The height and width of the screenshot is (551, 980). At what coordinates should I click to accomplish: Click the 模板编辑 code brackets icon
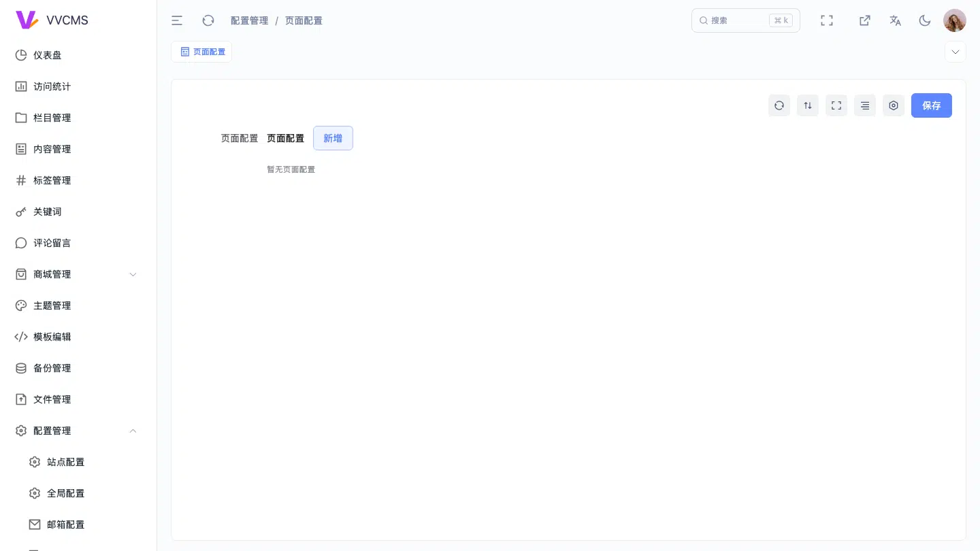(21, 337)
